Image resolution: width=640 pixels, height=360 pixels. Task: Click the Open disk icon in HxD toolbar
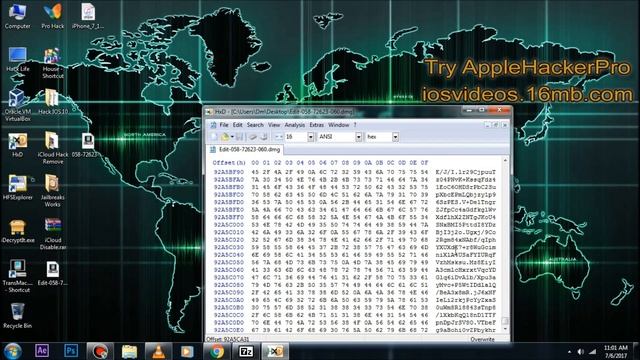click(x=253, y=137)
